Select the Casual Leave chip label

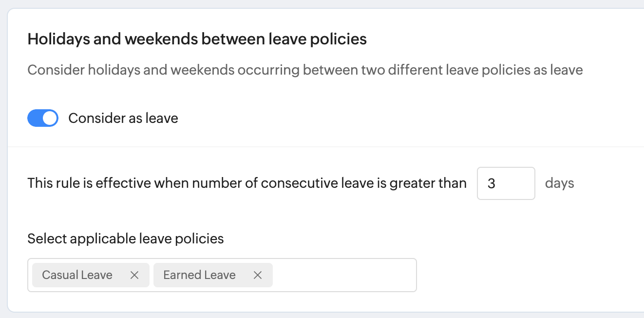77,275
